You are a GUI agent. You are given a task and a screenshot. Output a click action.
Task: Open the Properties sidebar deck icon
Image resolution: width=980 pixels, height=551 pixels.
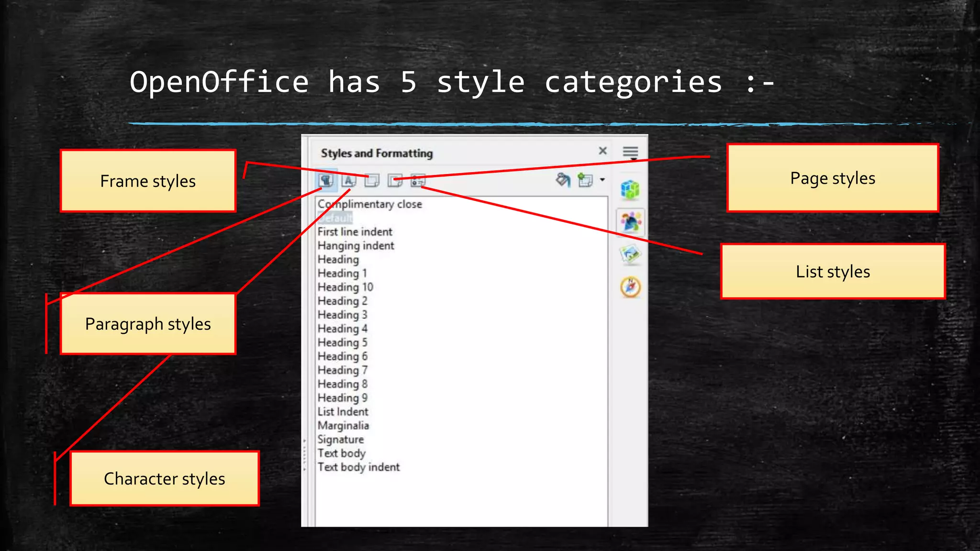coord(630,190)
